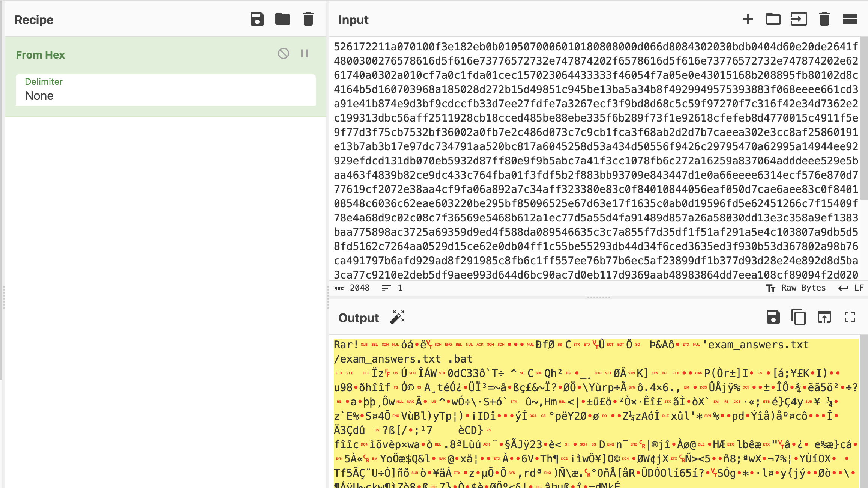The height and width of the screenshot is (488, 868).
Task: Click the Rar! header text in output
Action: [x=346, y=345]
